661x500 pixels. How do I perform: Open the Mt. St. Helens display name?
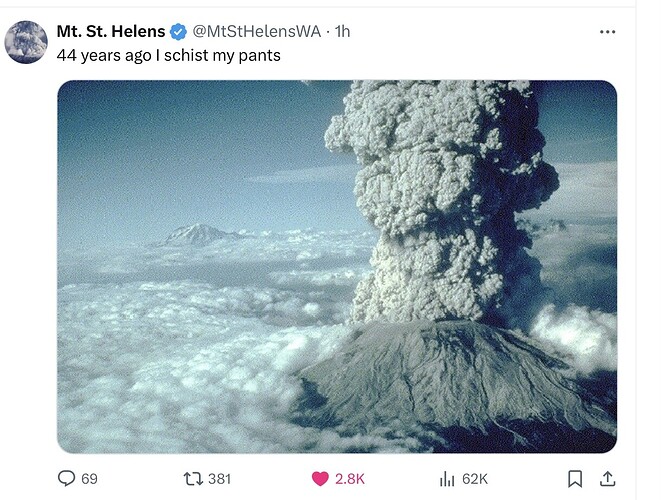point(111,31)
